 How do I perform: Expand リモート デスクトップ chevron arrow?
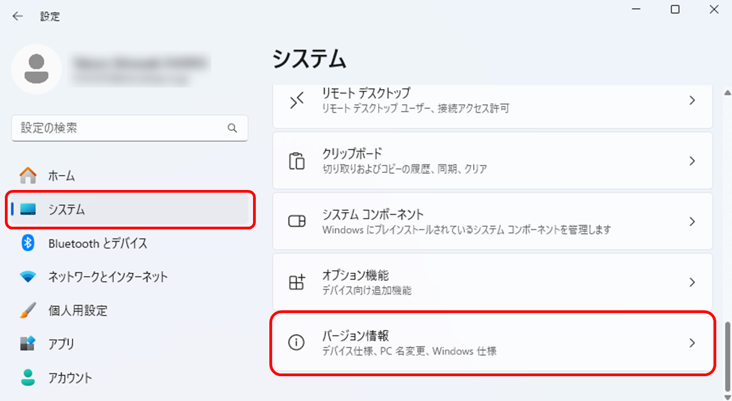tap(692, 100)
